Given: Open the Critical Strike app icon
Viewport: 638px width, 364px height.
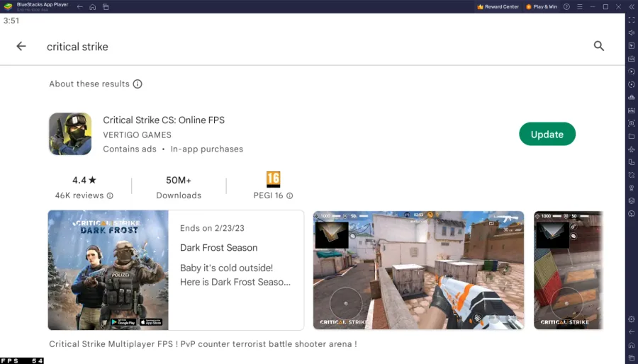Looking at the screenshot, I should pyautogui.click(x=70, y=134).
